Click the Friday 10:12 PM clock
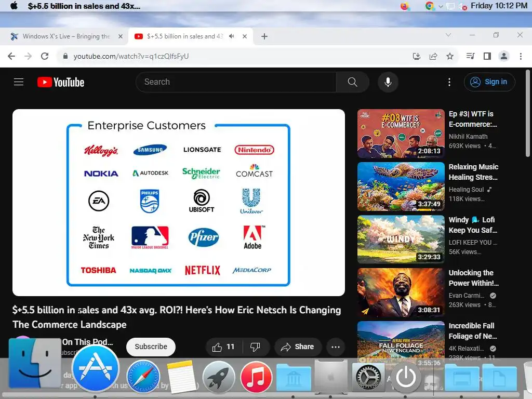 click(x=499, y=6)
